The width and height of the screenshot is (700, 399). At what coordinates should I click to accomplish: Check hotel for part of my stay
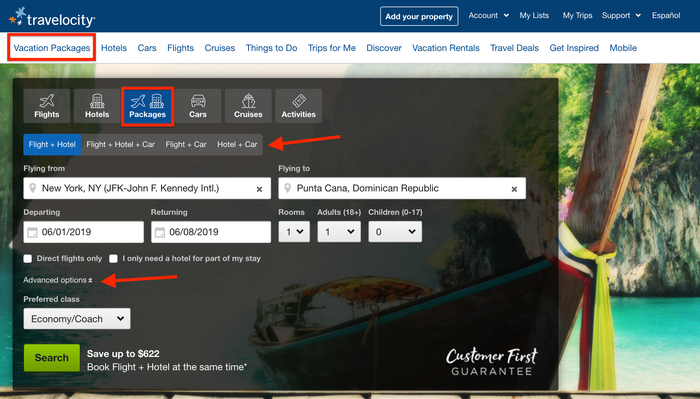coord(113,258)
